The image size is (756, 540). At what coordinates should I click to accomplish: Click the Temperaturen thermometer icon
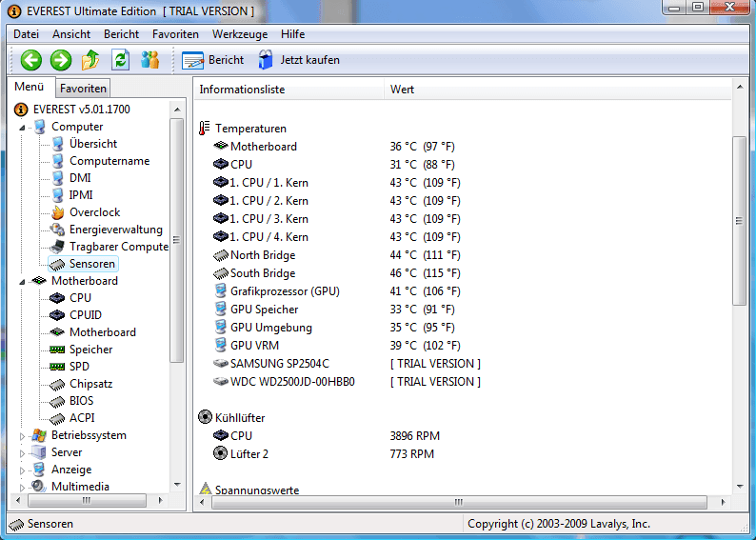pos(205,129)
